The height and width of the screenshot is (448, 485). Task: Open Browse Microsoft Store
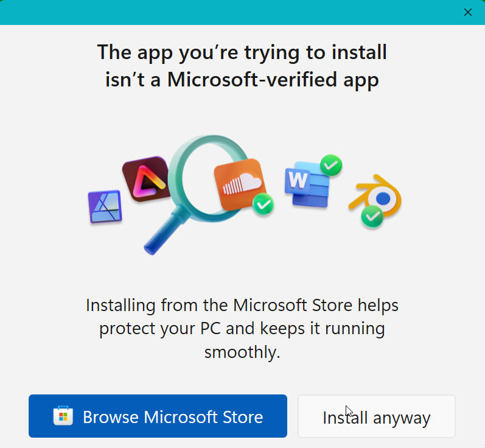pos(158,416)
